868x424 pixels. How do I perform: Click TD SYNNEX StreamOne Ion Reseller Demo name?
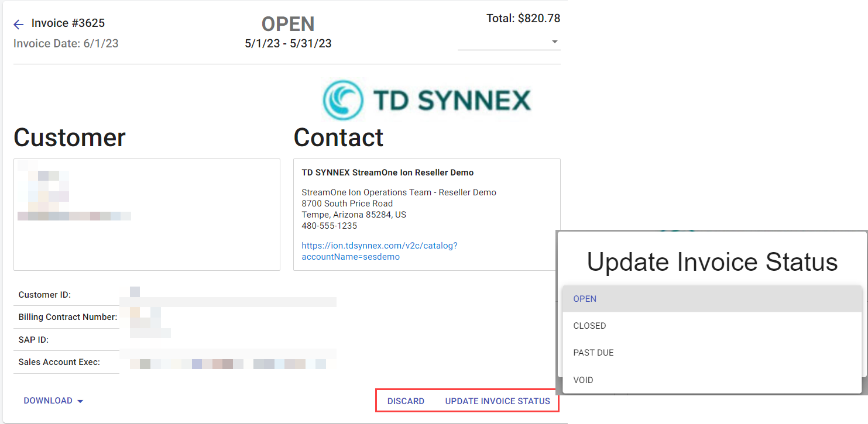387,173
